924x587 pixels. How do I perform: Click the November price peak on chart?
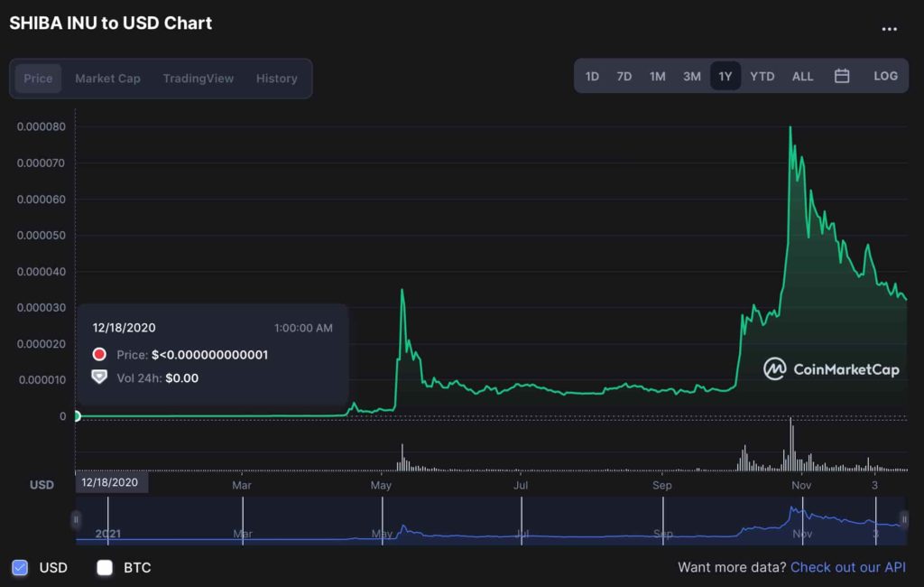pyautogui.click(x=790, y=127)
